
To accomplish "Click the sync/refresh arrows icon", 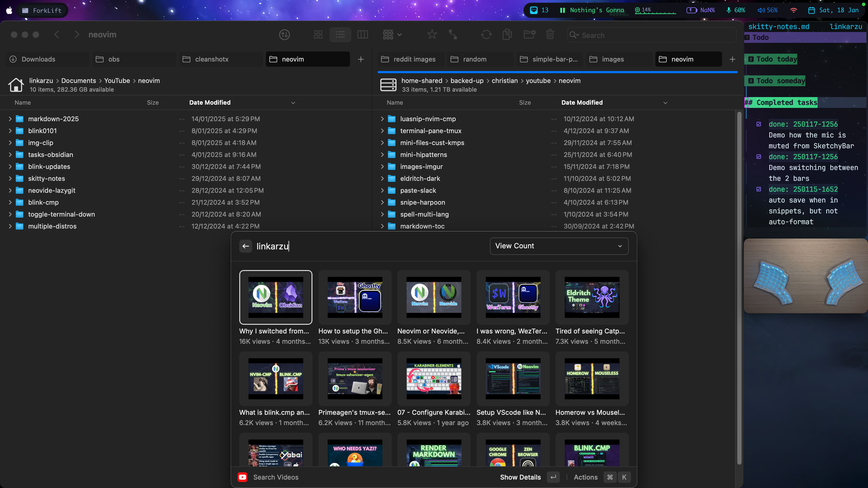I will [x=486, y=35].
